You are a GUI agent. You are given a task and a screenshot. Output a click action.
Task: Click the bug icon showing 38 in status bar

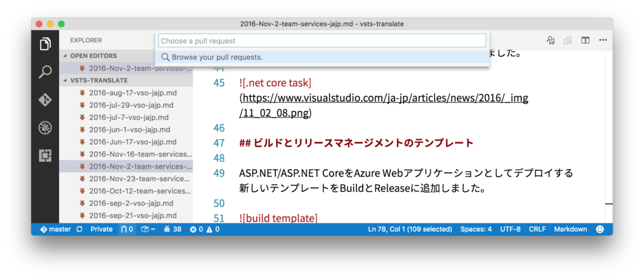172,229
